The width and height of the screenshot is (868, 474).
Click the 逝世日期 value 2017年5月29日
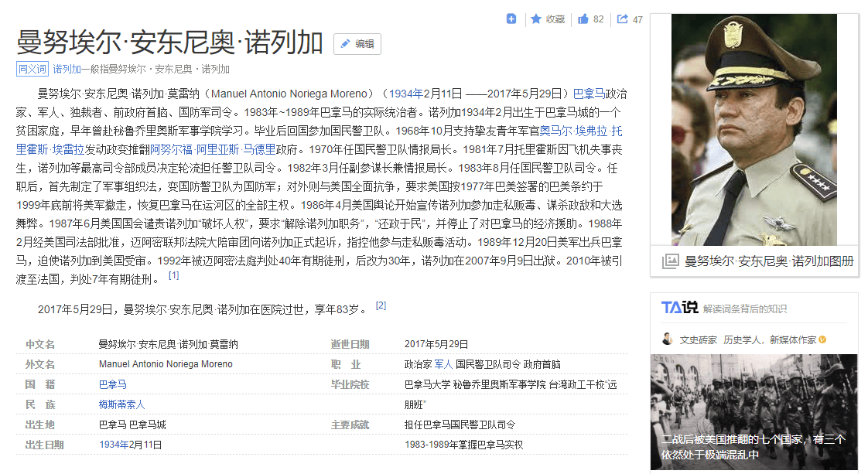[436, 344]
